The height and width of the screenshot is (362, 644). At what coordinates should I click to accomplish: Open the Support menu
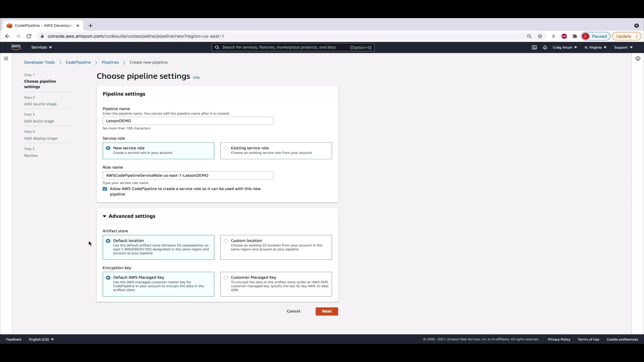point(623,47)
